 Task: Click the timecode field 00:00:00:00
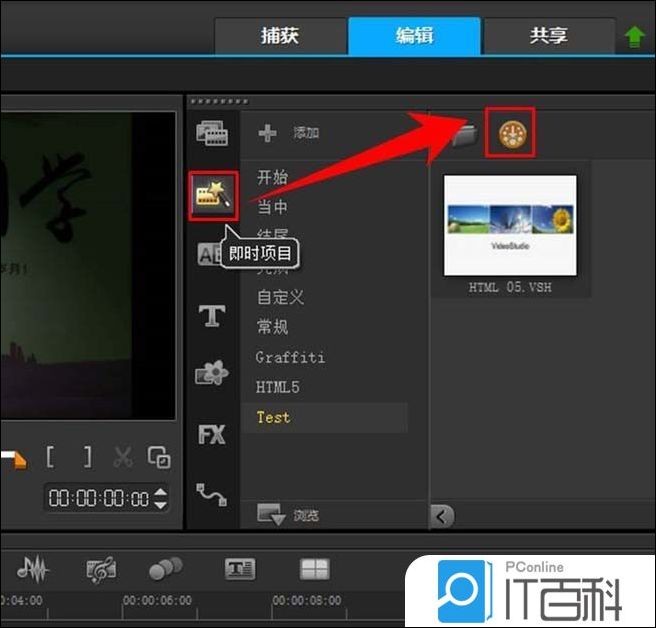[99, 498]
